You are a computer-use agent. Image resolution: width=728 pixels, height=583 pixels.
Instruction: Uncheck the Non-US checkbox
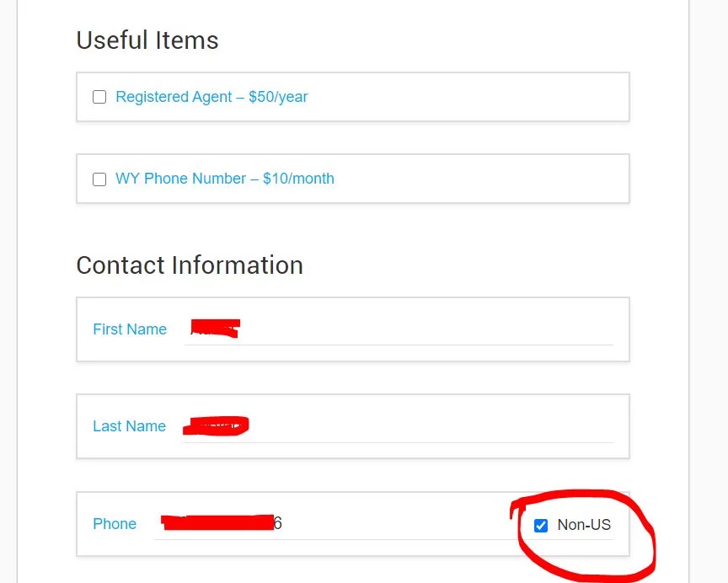pyautogui.click(x=541, y=526)
